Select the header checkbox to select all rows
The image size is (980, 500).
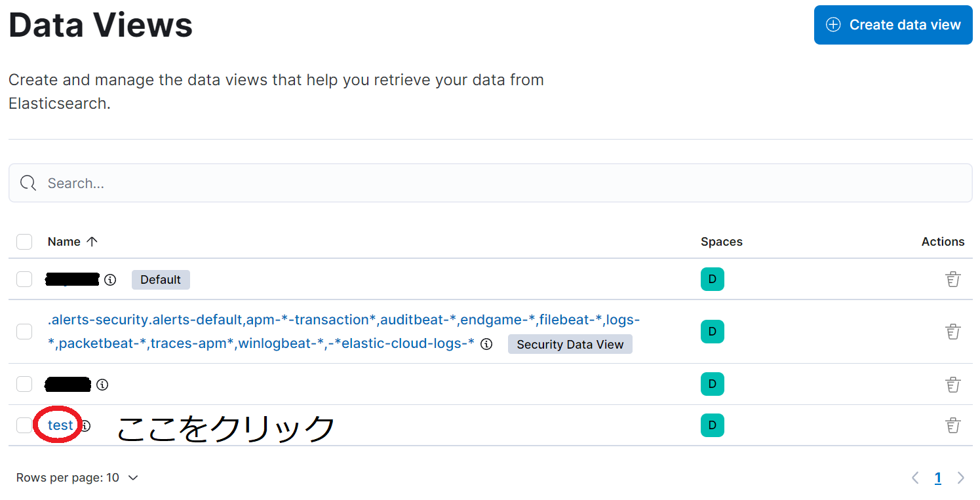24,241
